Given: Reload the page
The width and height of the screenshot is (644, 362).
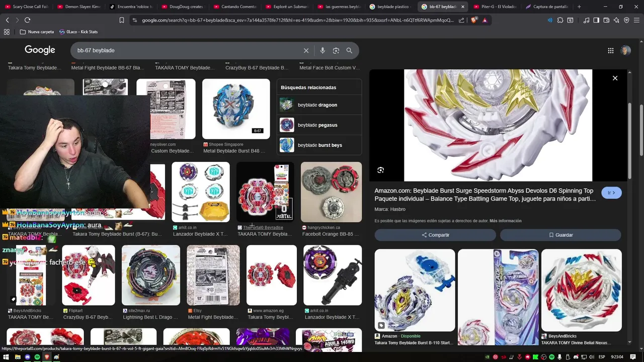Looking at the screenshot, I should [x=27, y=20].
